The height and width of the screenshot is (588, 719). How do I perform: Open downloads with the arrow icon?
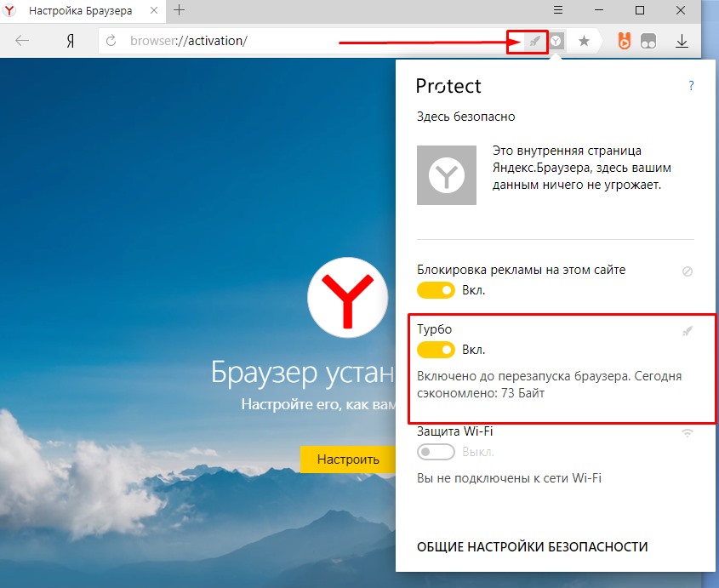682,42
